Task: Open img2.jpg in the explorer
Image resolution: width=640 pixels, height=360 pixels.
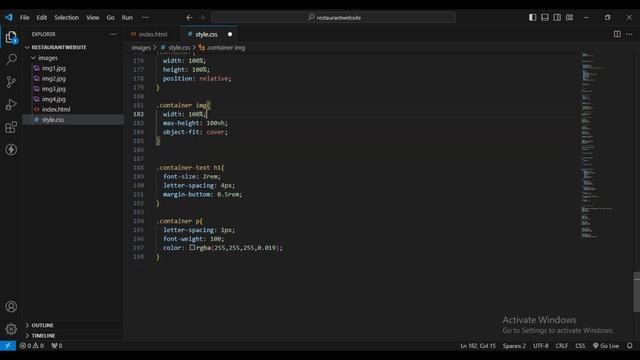Action: (x=53, y=78)
